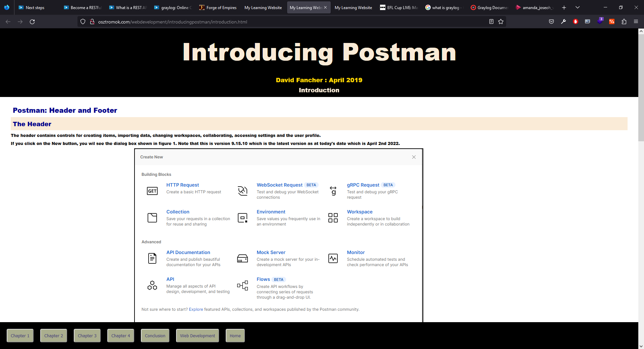The width and height of the screenshot is (644, 349).
Task: Reload the page with the refresh icon
Action: (x=32, y=22)
